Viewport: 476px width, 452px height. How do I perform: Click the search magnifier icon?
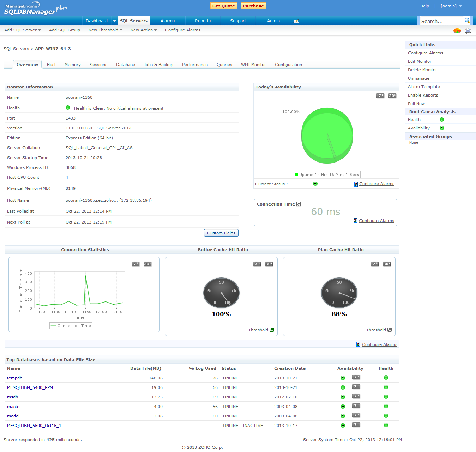(x=467, y=20)
